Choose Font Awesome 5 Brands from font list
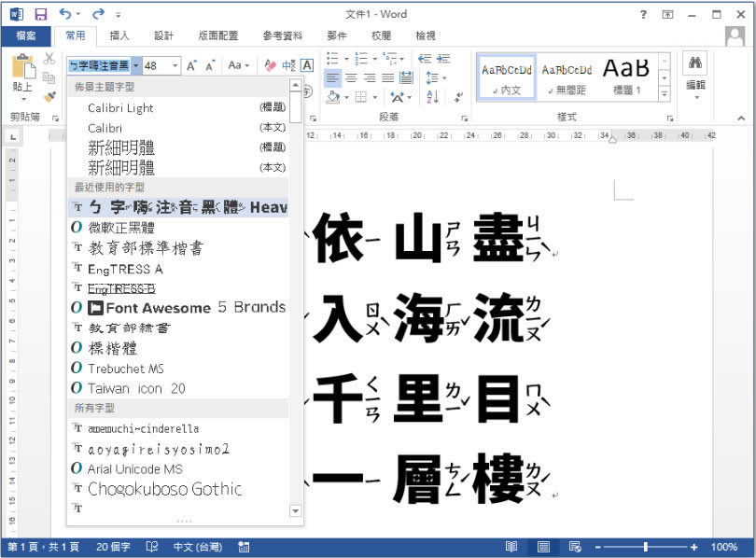The width and height of the screenshot is (756, 558). pos(187,307)
